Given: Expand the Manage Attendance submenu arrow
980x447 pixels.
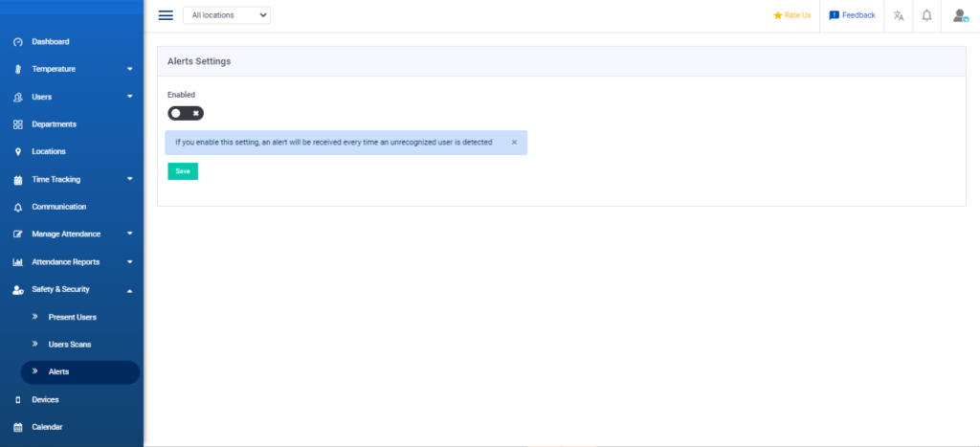Looking at the screenshot, I should [130, 235].
